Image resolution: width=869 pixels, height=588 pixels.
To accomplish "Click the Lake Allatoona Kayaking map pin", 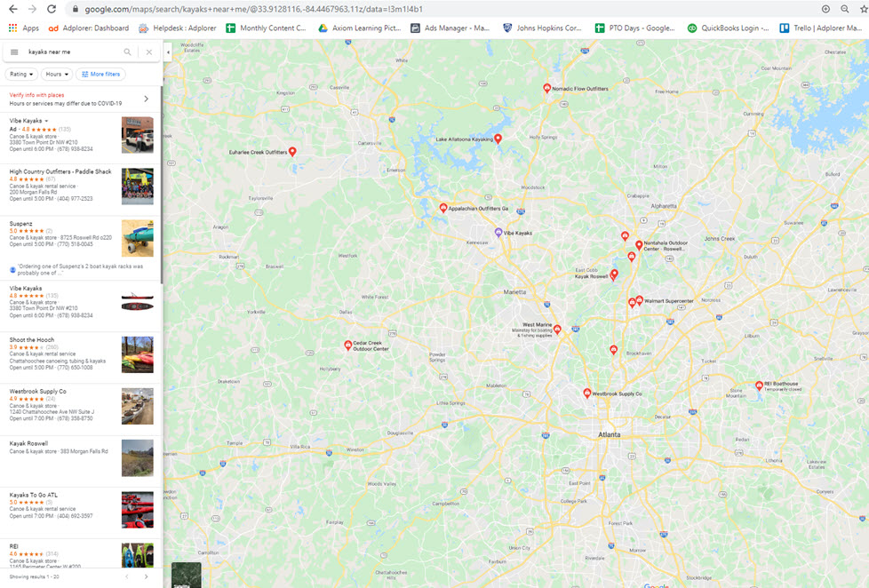I will point(498,139).
